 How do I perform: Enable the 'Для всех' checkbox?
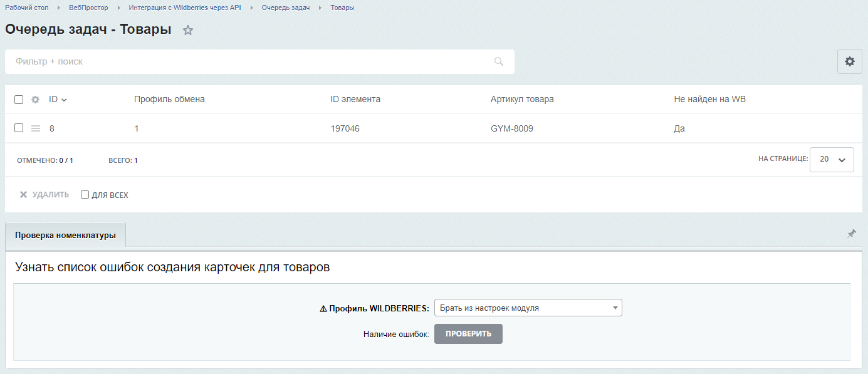click(x=85, y=195)
